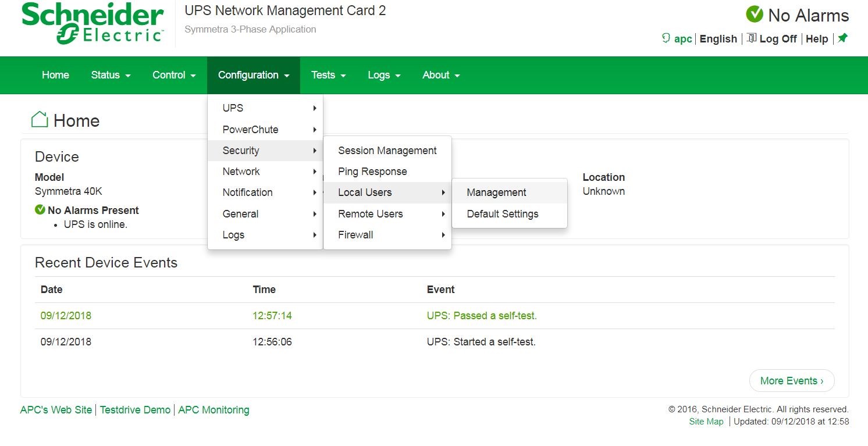The width and height of the screenshot is (868, 446).
Task: Open the About dropdown menu
Action: click(441, 75)
